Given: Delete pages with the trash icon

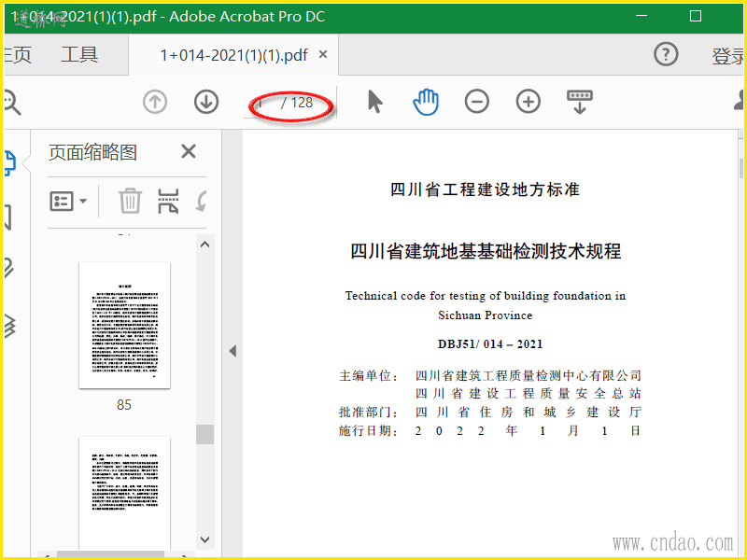Looking at the screenshot, I should coord(130,201).
